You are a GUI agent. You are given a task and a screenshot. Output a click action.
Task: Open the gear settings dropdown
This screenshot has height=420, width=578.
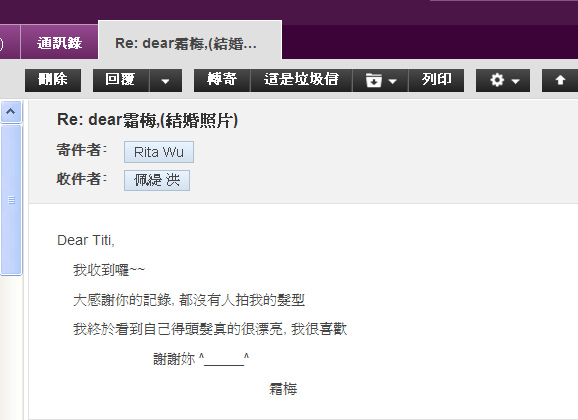[503, 80]
